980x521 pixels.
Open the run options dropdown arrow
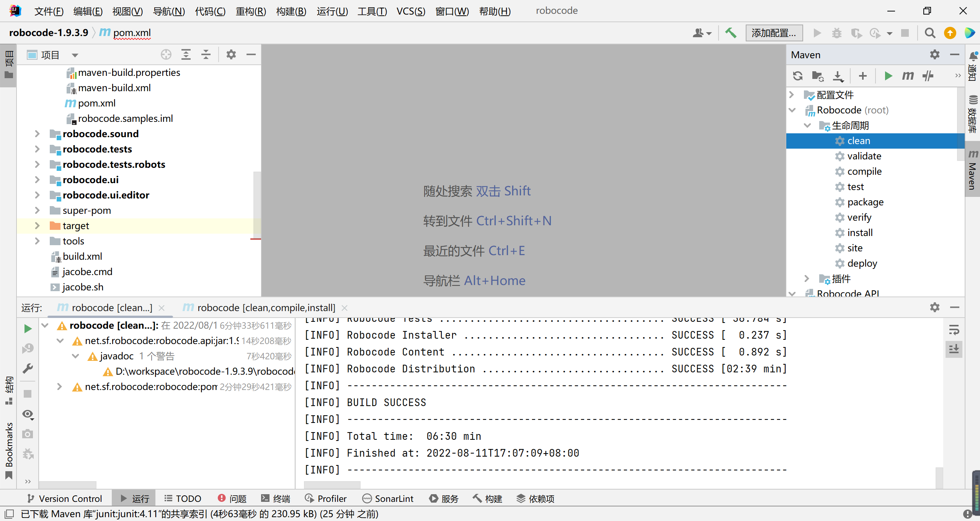point(890,33)
